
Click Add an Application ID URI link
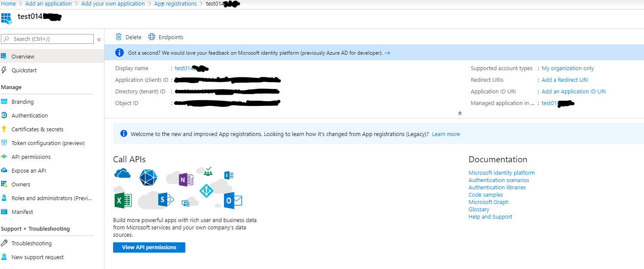pyautogui.click(x=574, y=92)
